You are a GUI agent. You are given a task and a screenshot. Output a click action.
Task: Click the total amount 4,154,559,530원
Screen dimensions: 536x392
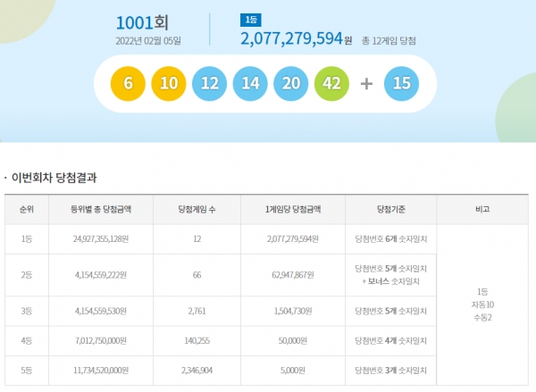101,311
